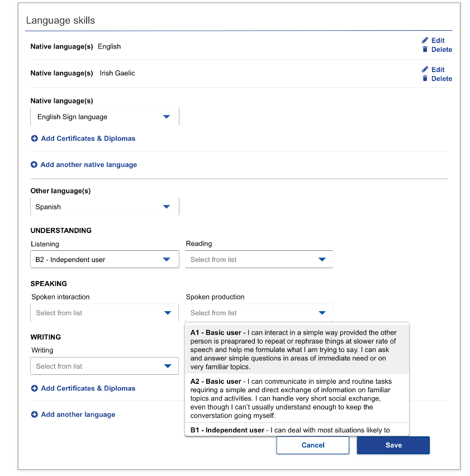Add Certificates & Diplomas for native language
The width and height of the screenshot is (470, 476).
pyautogui.click(x=83, y=139)
